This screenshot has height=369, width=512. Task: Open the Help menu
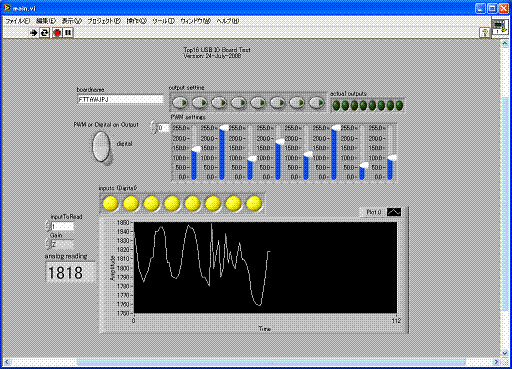(x=228, y=21)
